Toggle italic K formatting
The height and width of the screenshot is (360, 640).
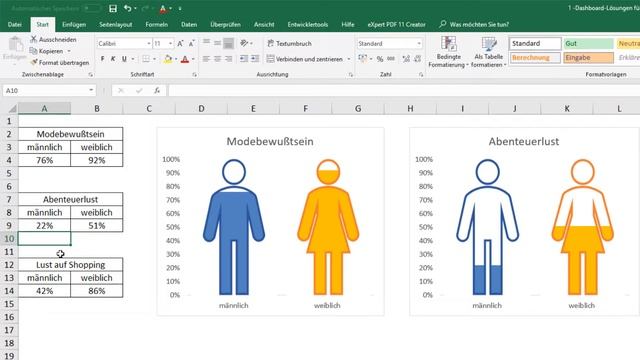[x=113, y=59]
